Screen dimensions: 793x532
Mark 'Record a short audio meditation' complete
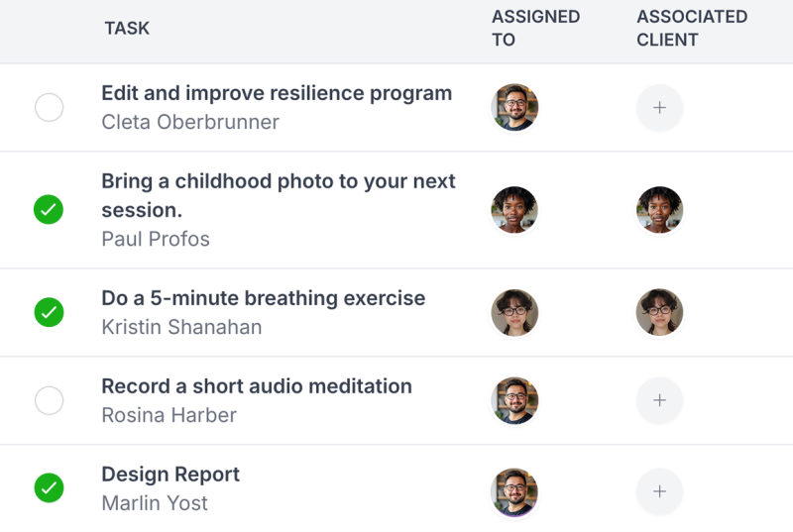tap(49, 400)
